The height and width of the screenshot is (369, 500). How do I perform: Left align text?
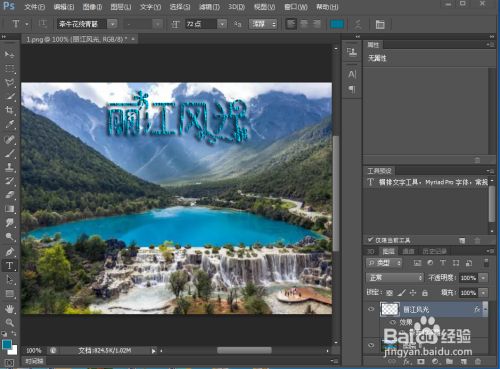pos(291,24)
